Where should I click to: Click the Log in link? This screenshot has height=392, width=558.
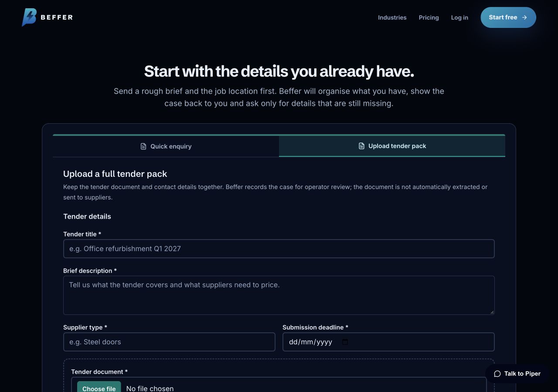pos(459,17)
